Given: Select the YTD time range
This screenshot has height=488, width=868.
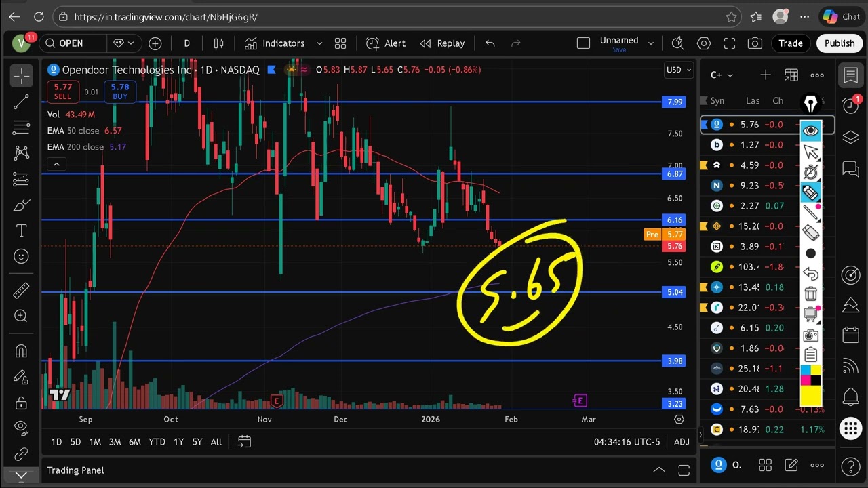Looking at the screenshot, I should [x=157, y=442].
